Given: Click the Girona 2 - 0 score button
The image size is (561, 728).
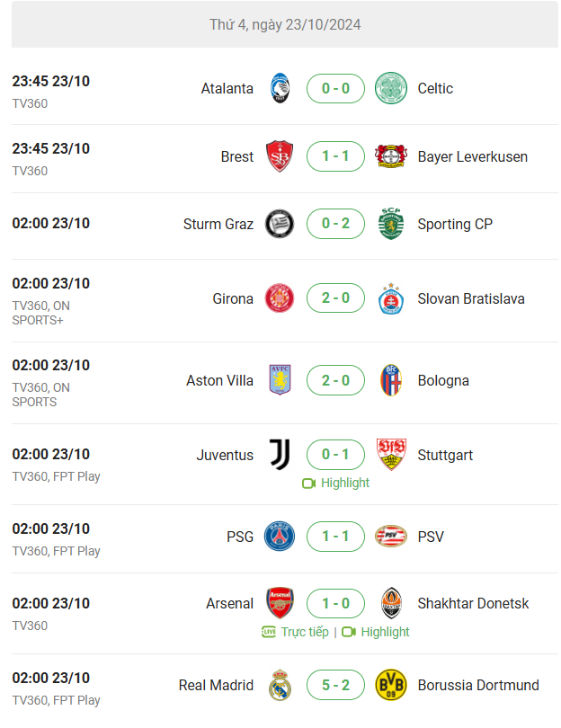Looking at the screenshot, I should 335,297.
